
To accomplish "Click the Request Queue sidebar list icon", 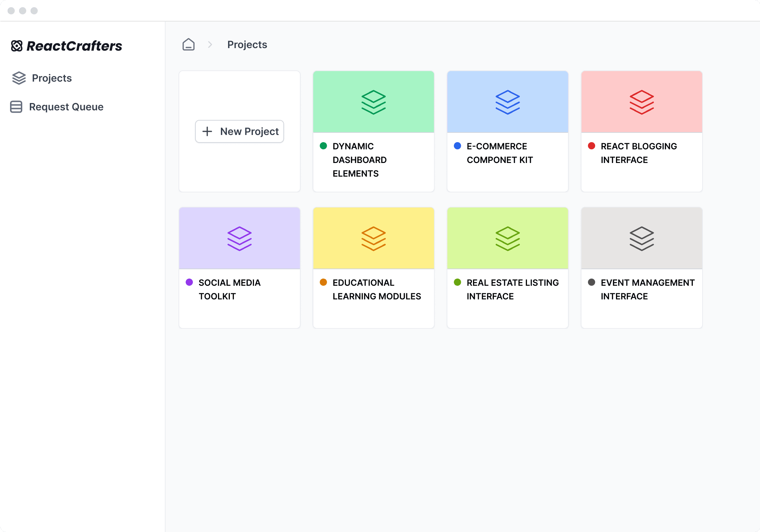I will (x=16, y=107).
